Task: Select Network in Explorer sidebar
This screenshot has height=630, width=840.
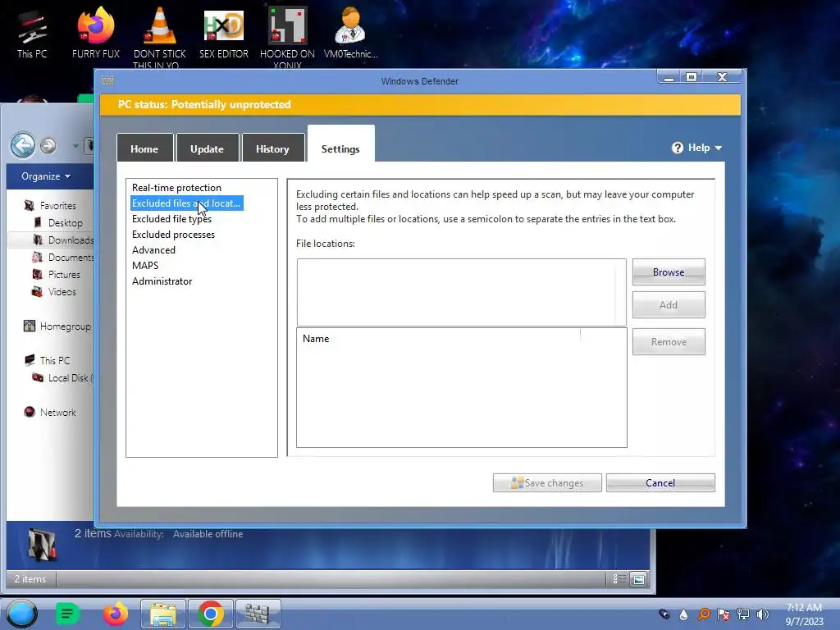Action: click(x=50, y=412)
